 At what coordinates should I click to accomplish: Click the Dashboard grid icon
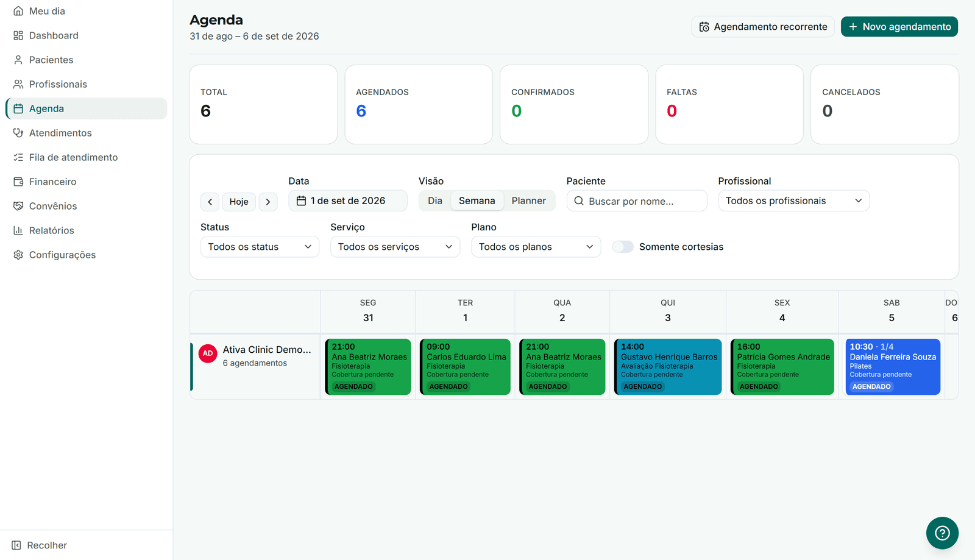(18, 35)
